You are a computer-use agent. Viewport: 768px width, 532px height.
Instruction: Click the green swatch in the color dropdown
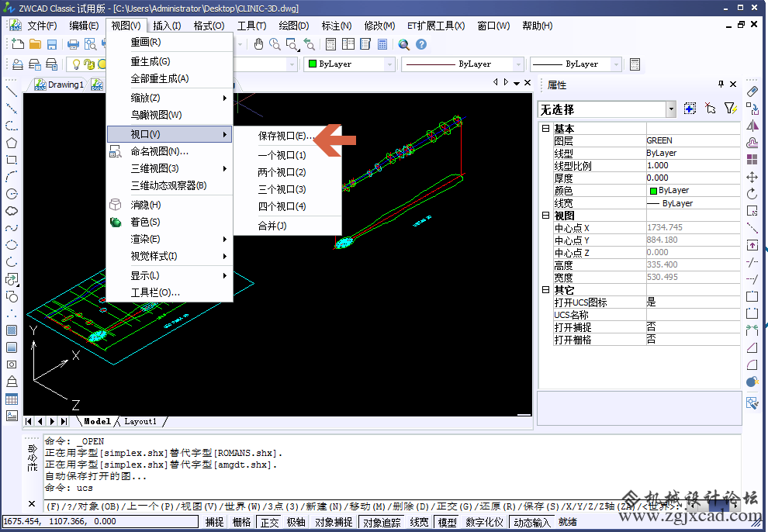tap(313, 64)
